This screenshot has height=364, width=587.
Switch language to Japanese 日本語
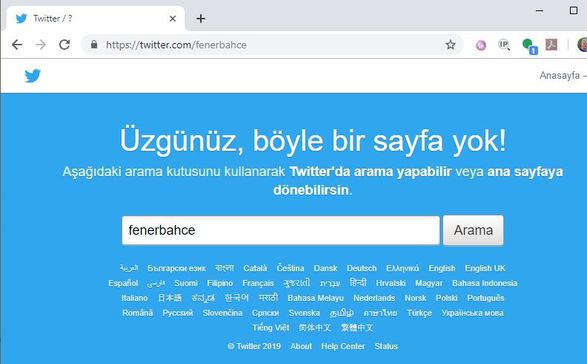[170, 298]
